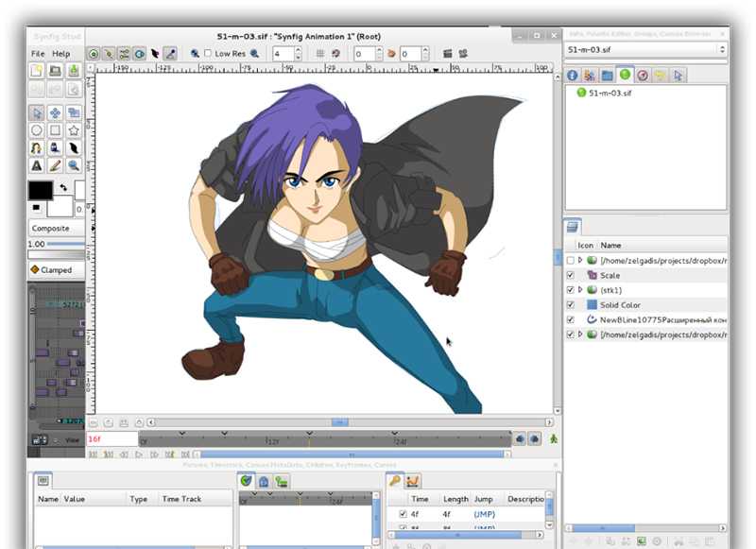
Task: Expand the first /home/zelgadis layer
Action: pos(580,260)
